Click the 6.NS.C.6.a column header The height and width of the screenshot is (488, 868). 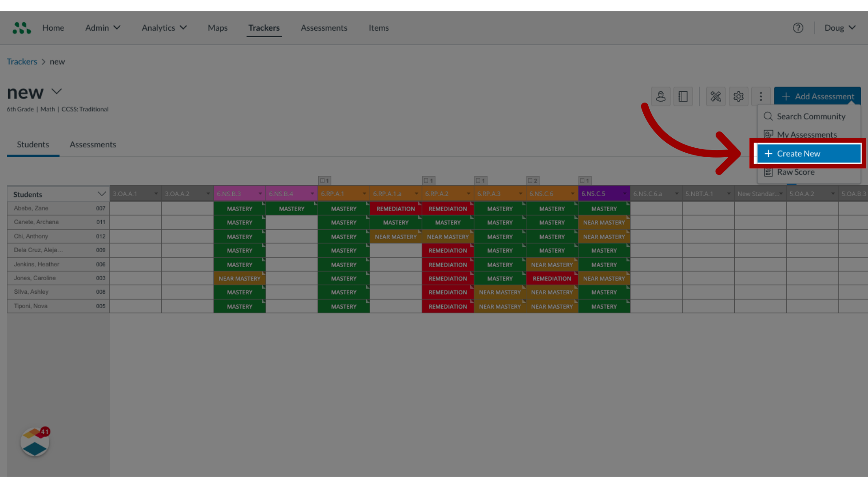[x=656, y=194]
